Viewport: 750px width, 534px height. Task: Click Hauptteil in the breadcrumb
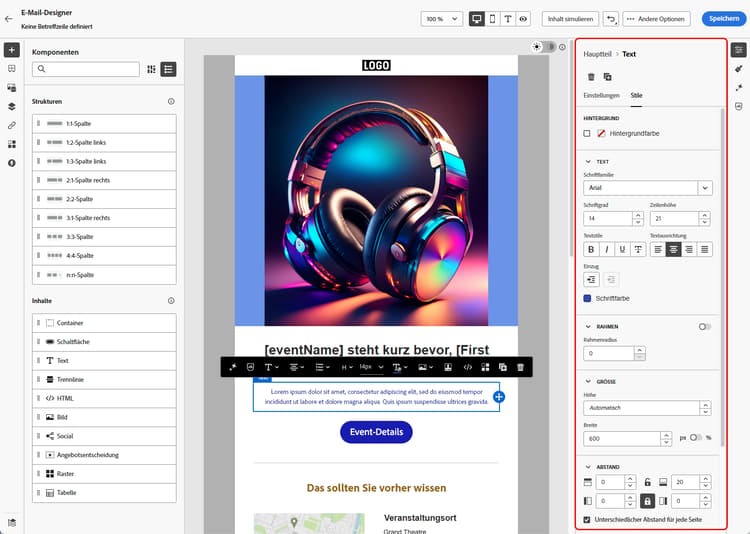(597, 54)
